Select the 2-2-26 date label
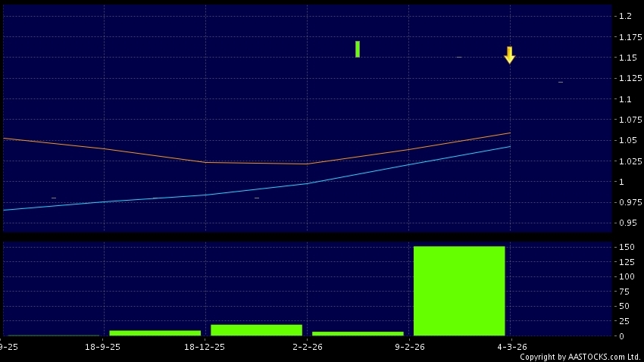This screenshot has width=644, height=362. (x=308, y=346)
